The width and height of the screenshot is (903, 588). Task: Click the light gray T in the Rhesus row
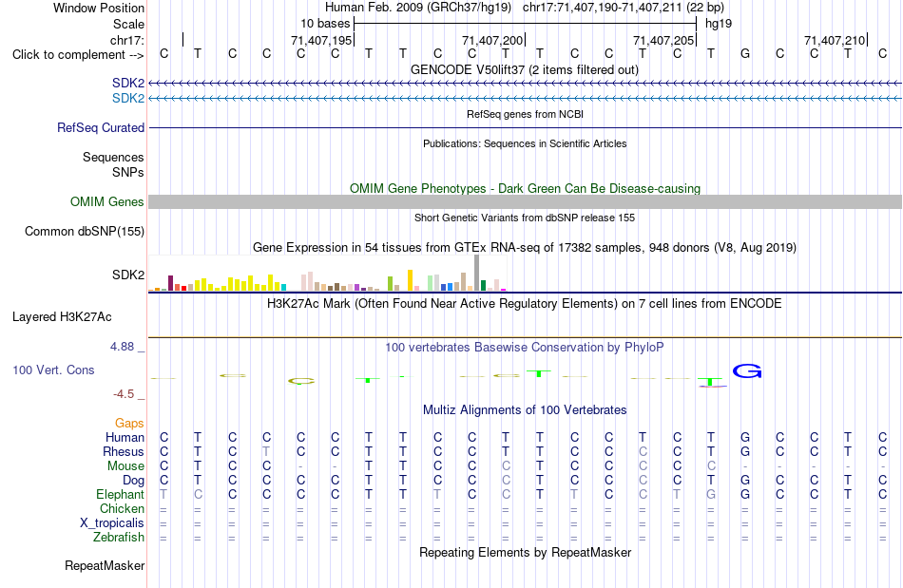(266, 451)
